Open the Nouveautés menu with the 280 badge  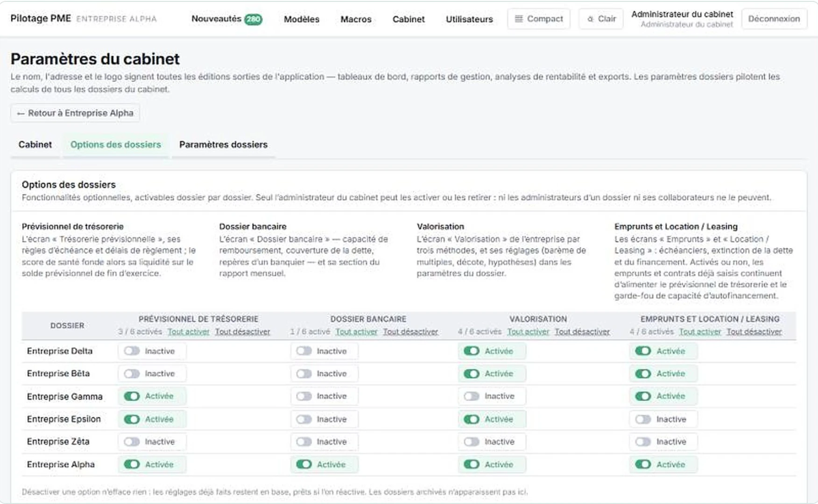click(226, 19)
